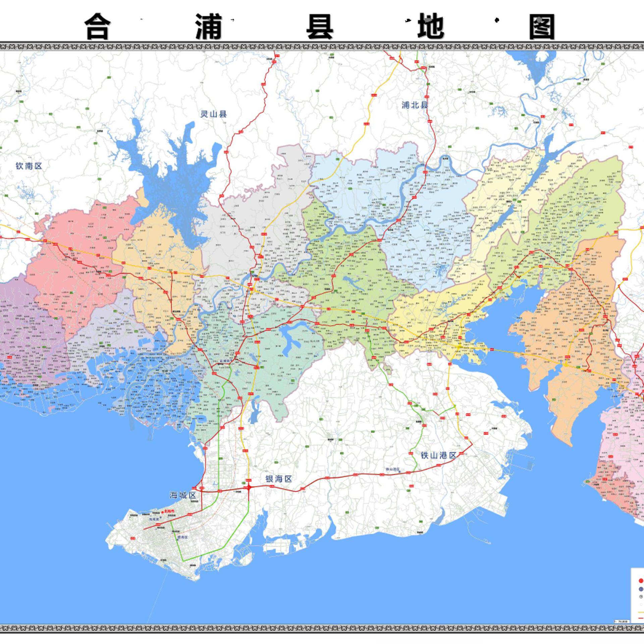Click the large 铁山港区 district label
The image size is (644, 644).
(439, 455)
